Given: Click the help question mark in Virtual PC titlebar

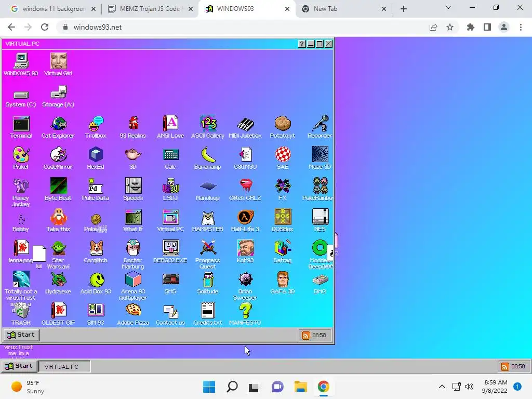Looking at the screenshot, I should 302,44.
